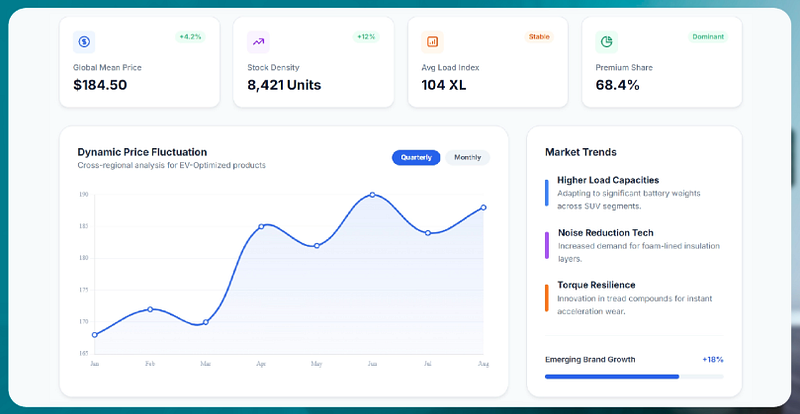Image resolution: width=800 pixels, height=414 pixels.
Task: Select the Quarterly view toggle
Action: 416,157
